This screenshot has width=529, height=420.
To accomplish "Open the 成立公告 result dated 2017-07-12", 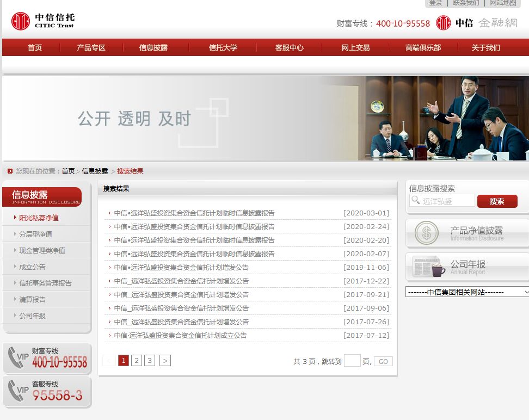I will tap(180, 336).
